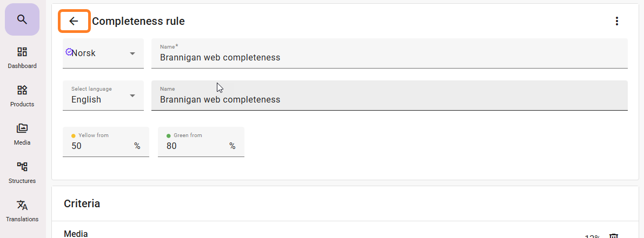Click the search magnifier button
This screenshot has width=644, height=238.
(x=22, y=19)
